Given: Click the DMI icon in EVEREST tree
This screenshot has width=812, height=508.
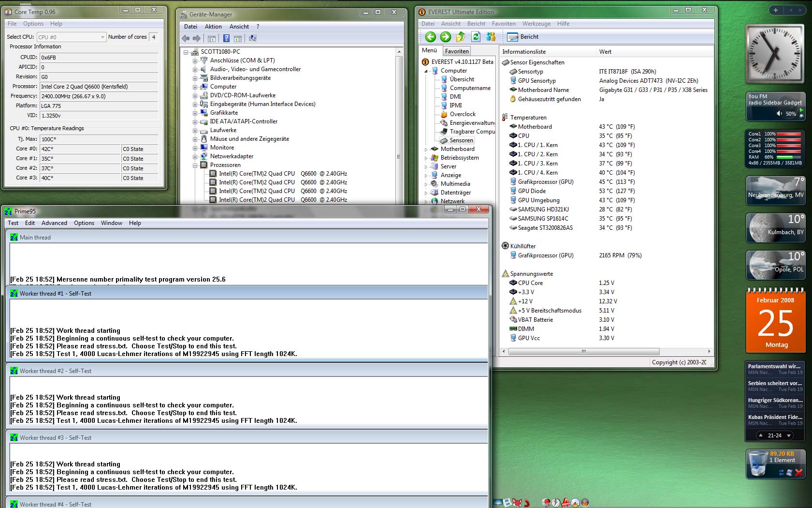Looking at the screenshot, I should [x=444, y=97].
